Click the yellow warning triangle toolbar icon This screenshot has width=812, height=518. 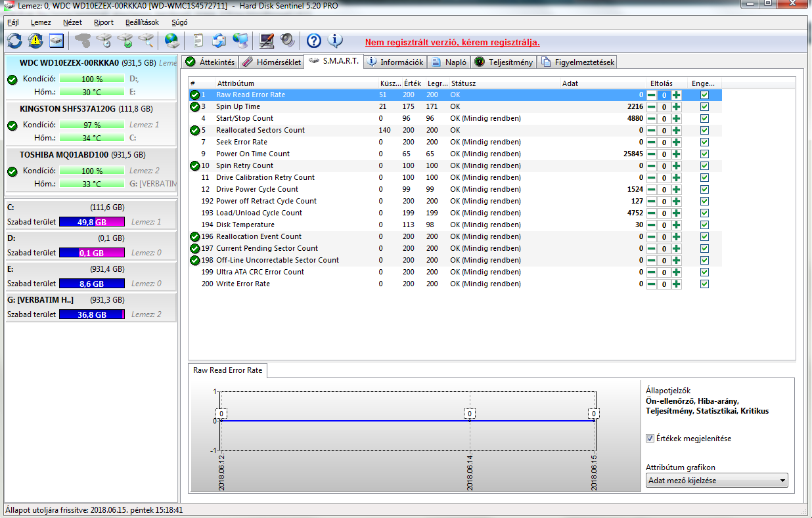[x=35, y=41]
